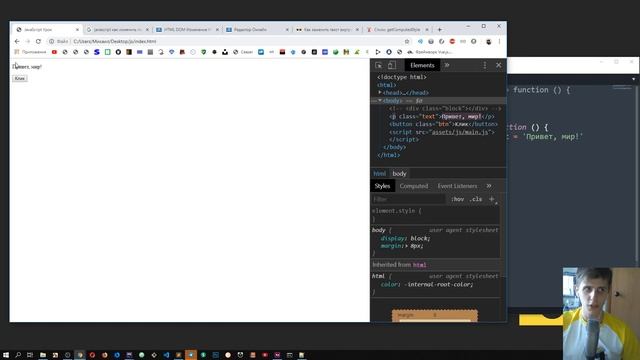The image size is (640, 360).
Task: Click the editor window's function () line
Action: click(541, 90)
